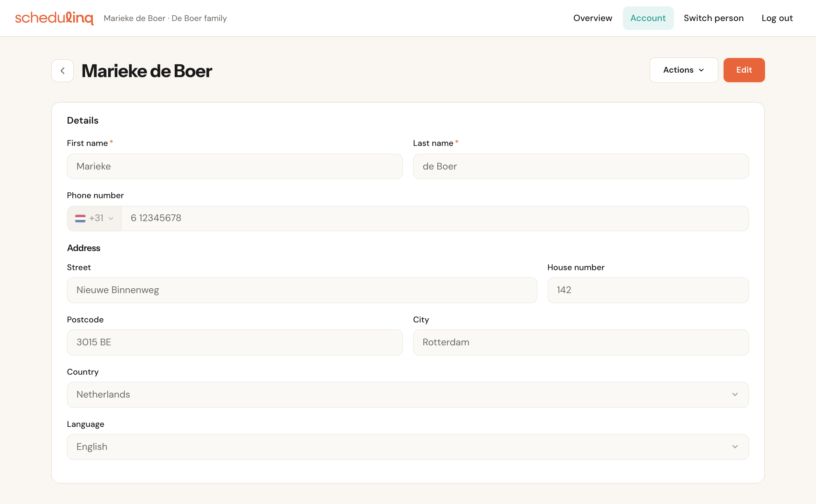816x504 pixels.
Task: Click the Street field Nieuwe Binnenweg
Action: [302, 290]
